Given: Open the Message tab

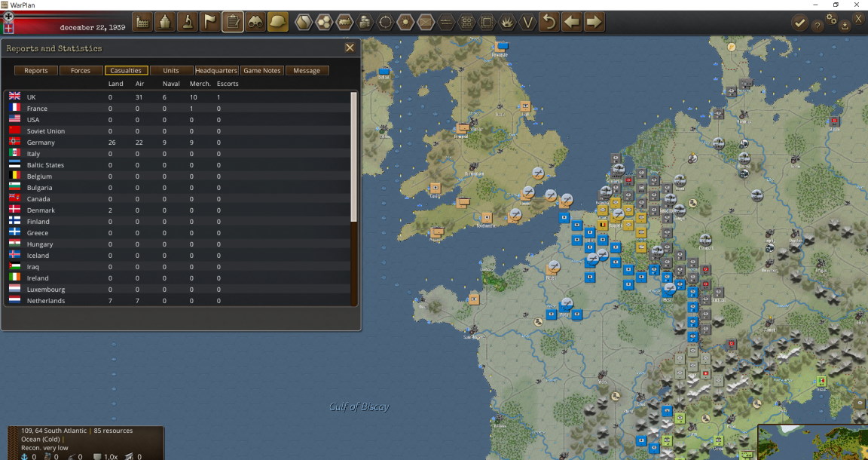Looking at the screenshot, I should pyautogui.click(x=307, y=70).
